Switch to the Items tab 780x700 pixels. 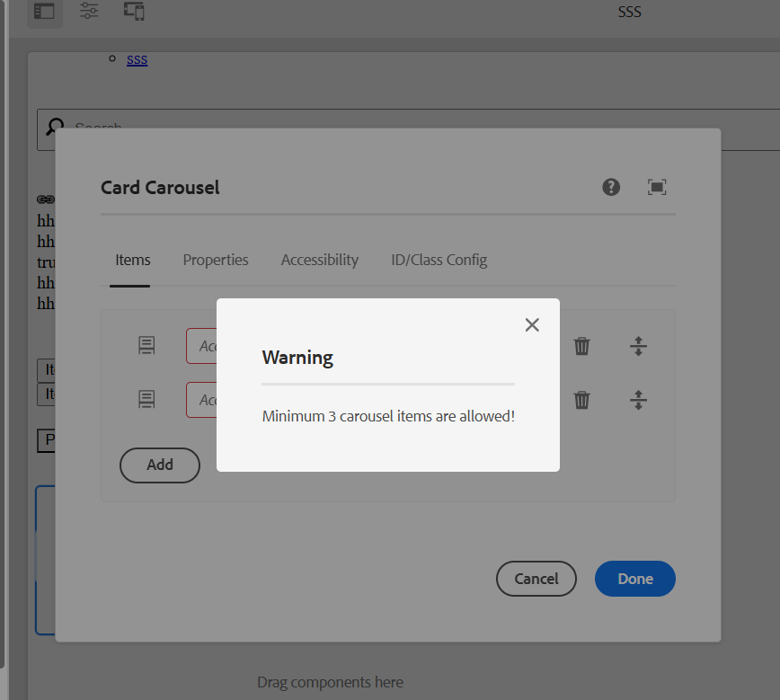tap(133, 260)
